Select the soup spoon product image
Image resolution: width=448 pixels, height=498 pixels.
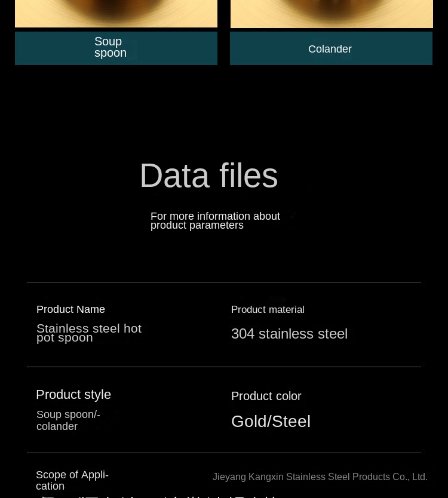116,14
